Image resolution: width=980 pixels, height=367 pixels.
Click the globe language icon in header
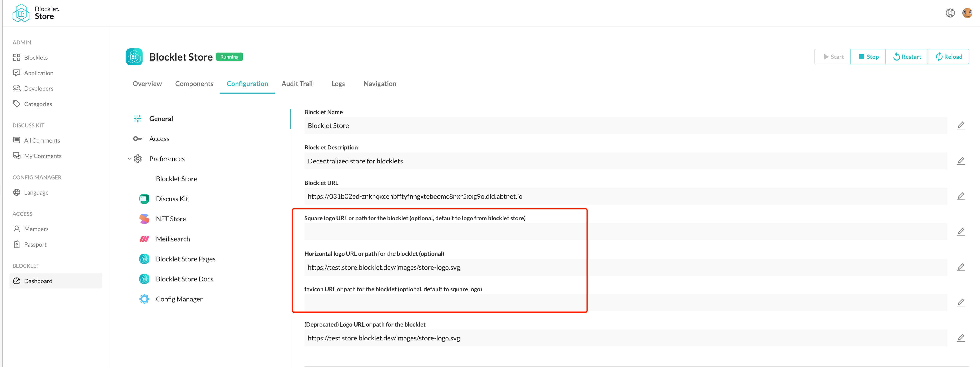click(x=950, y=13)
